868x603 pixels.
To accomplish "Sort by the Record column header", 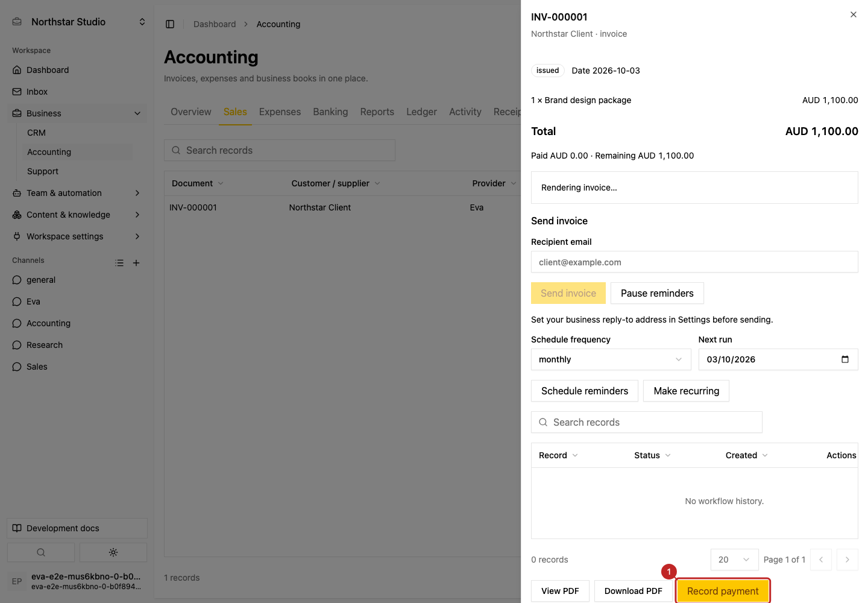I will coord(558,455).
